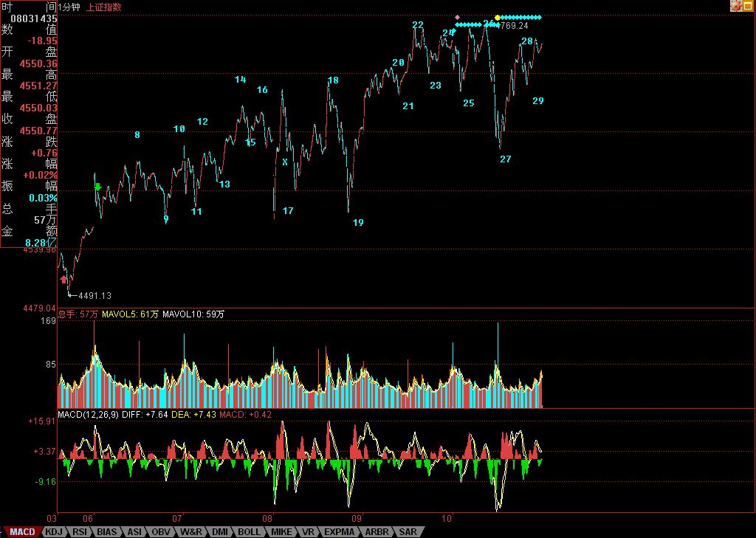Click the green down arrow marker on chart
Image resolution: width=756 pixels, height=538 pixels.
[x=97, y=187]
